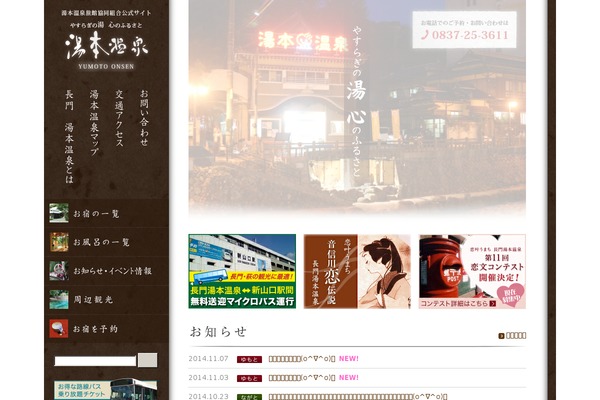Viewport: 600px width, 400px height.
Task: Open the 湯本温泉マップ menu item
Action: 94,122
